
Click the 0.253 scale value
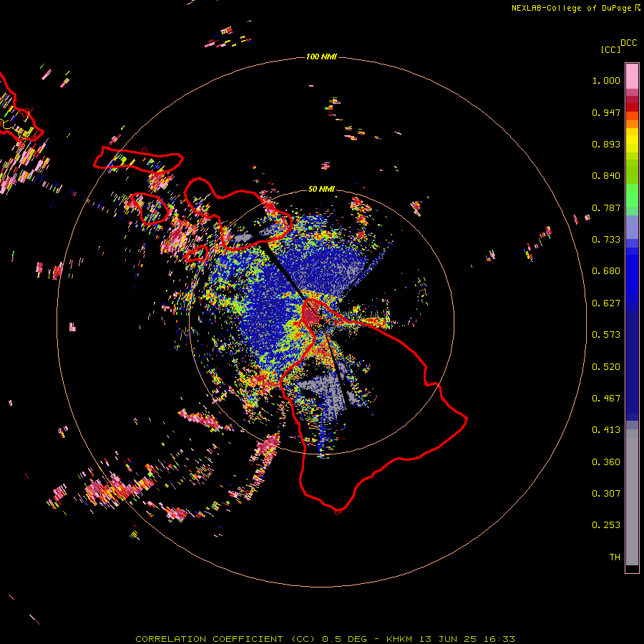tap(606, 525)
